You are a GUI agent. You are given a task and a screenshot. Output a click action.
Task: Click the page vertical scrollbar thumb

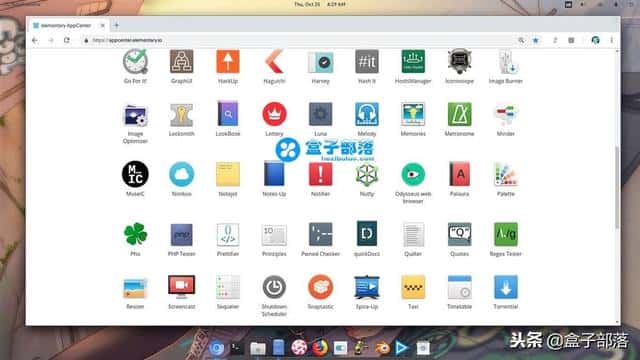click(617, 187)
